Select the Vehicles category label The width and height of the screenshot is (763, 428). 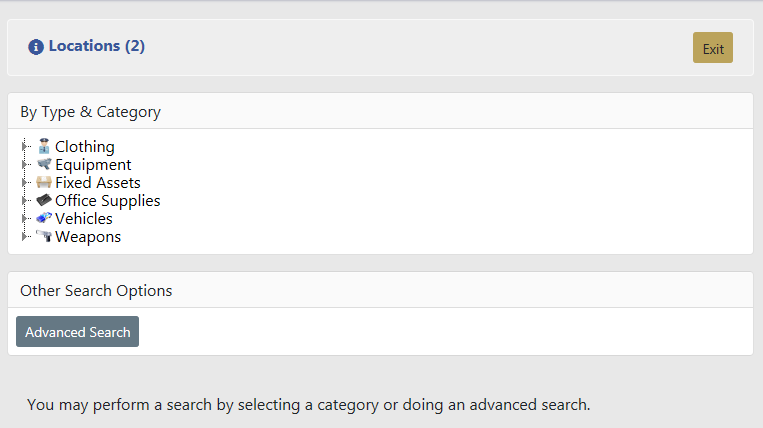84,219
